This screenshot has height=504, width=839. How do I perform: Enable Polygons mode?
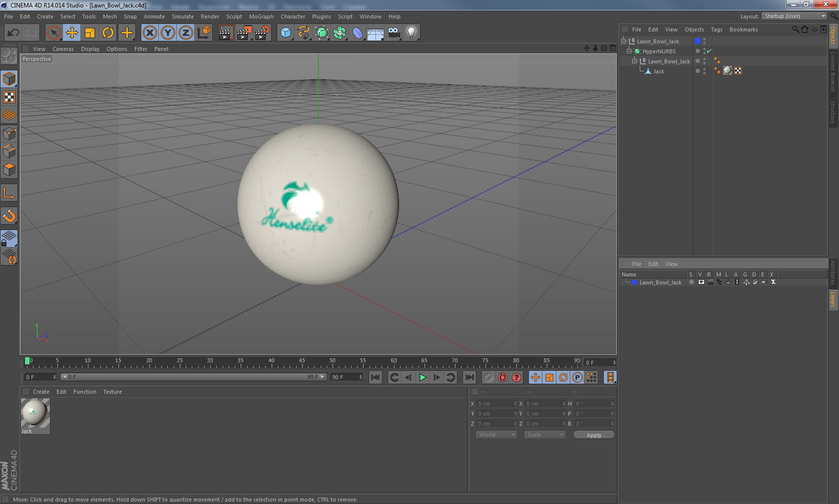(9, 170)
